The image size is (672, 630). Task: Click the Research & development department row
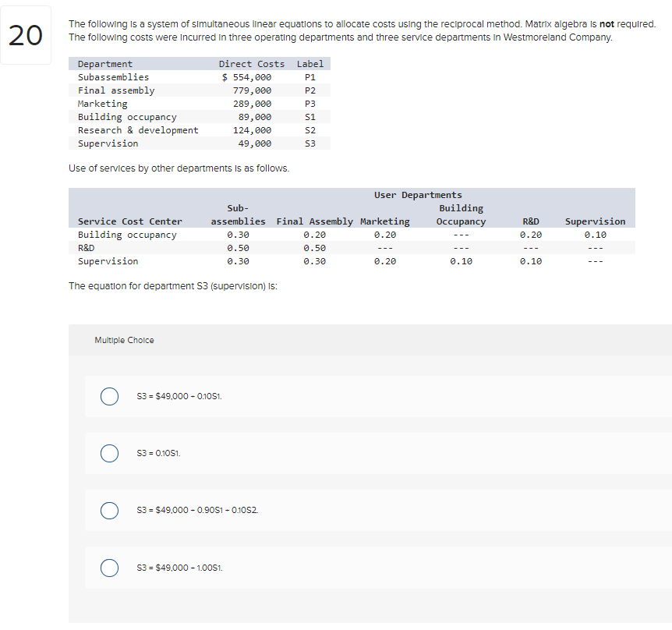pos(200,130)
